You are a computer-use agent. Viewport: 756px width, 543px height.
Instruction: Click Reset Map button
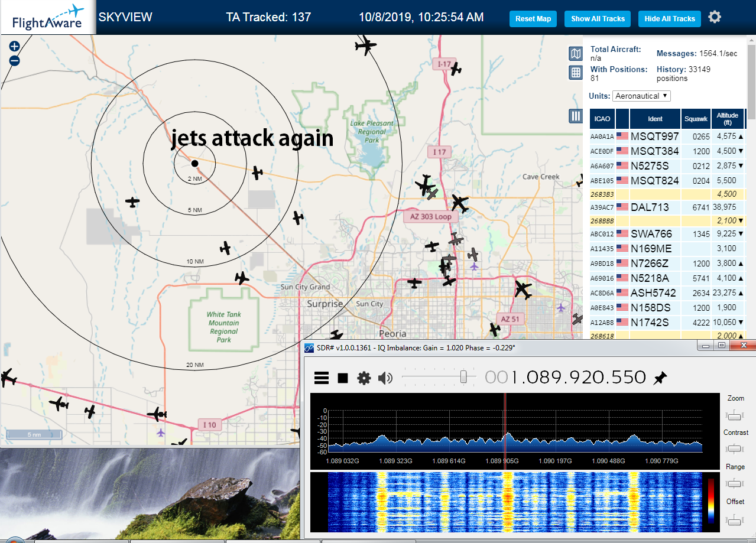(x=533, y=19)
